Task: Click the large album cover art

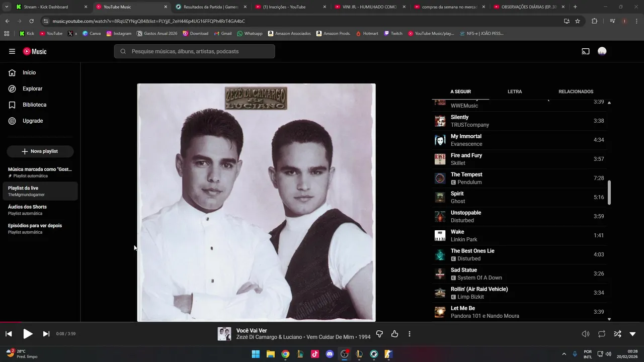Action: click(x=256, y=202)
